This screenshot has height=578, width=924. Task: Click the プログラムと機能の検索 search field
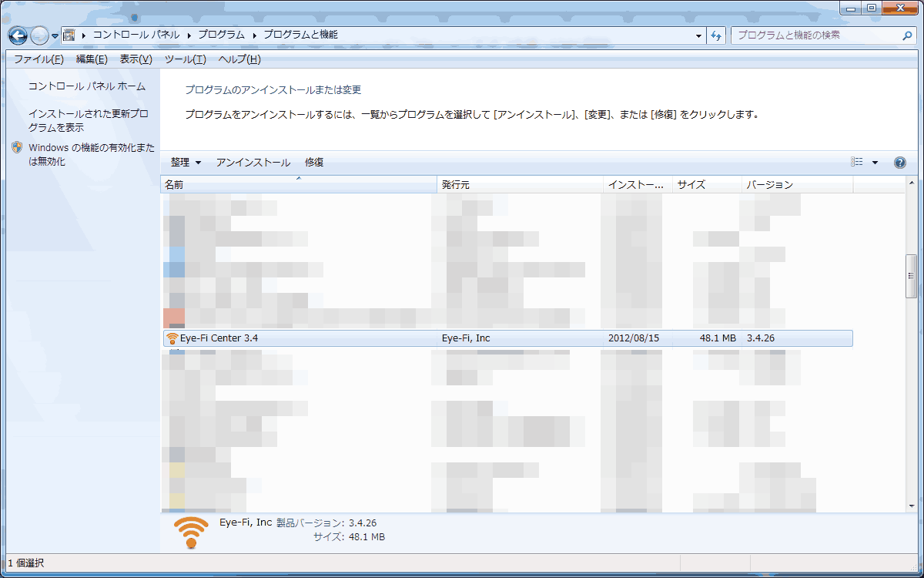[816, 35]
